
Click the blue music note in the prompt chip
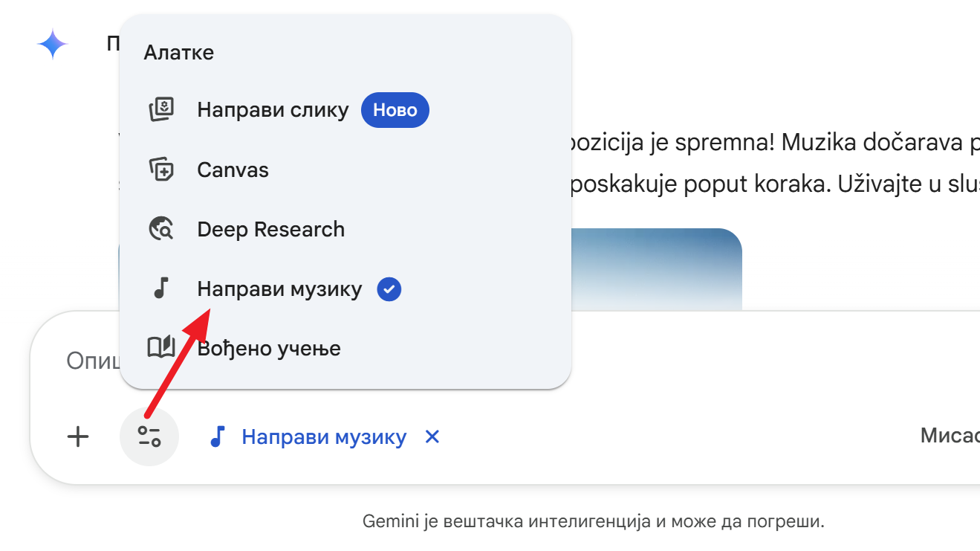(x=217, y=437)
